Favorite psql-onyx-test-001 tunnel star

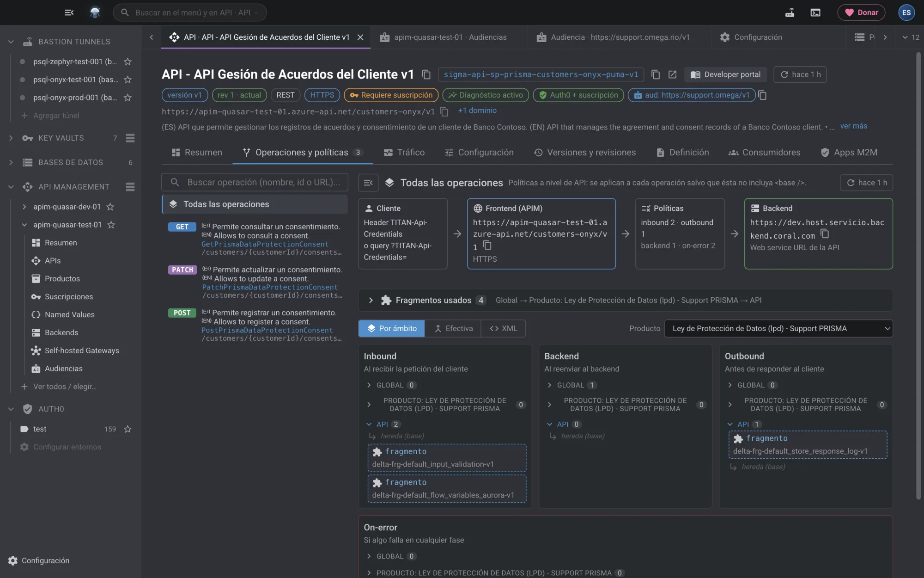128,80
